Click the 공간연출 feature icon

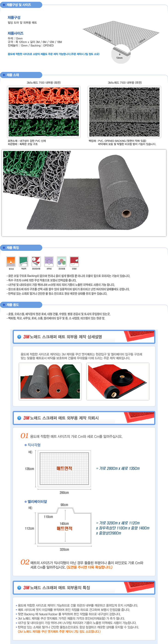pyautogui.click(x=62, y=261)
